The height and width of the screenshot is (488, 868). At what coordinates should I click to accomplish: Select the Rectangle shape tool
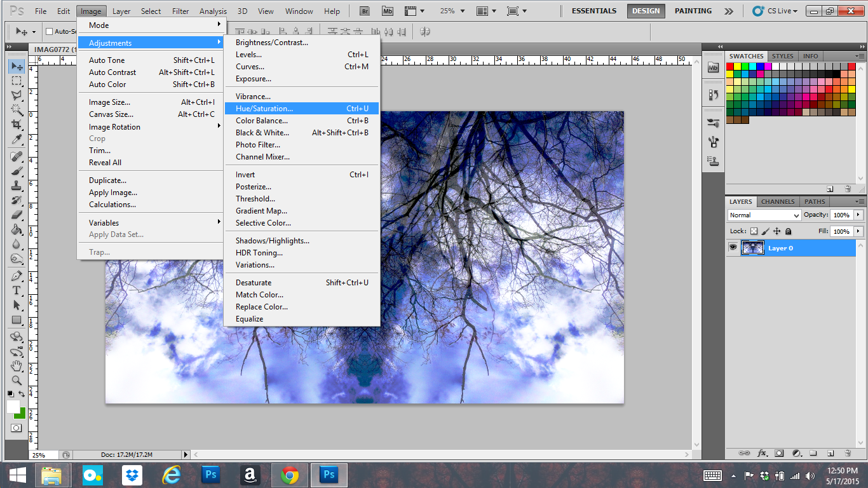17,320
